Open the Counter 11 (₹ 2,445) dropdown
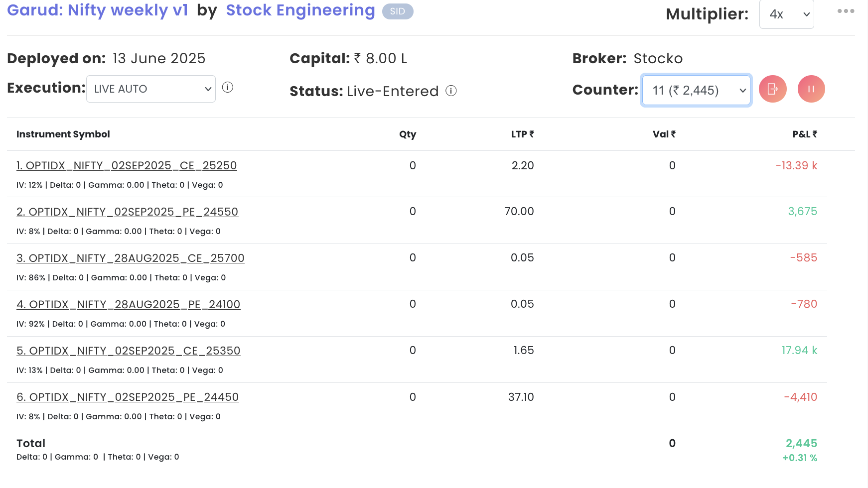The image size is (868, 488). coord(696,90)
